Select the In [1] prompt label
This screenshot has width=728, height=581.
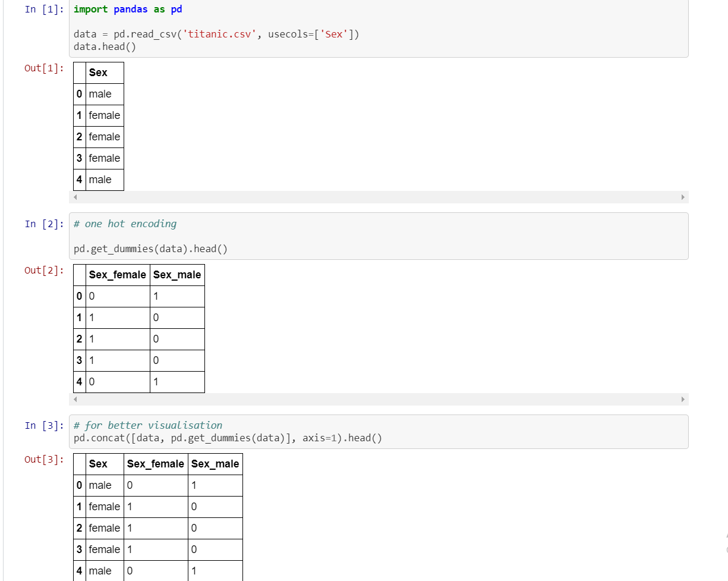tap(44, 10)
